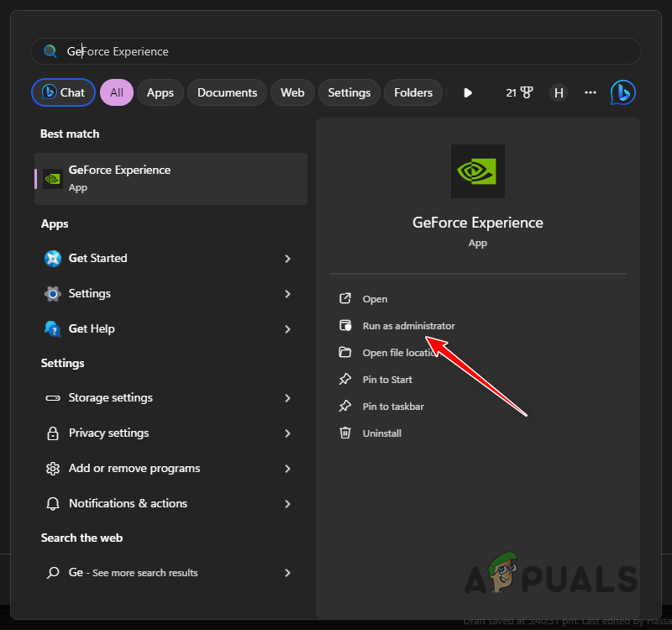
Task: Run GeForce Experience as administrator
Action: [x=408, y=325]
